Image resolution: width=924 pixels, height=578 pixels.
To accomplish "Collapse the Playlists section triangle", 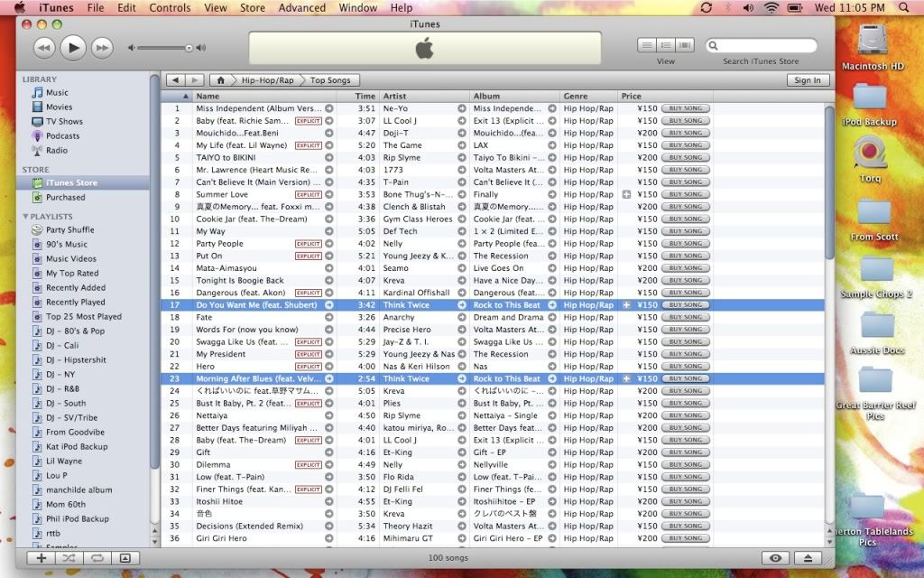I will [26, 217].
